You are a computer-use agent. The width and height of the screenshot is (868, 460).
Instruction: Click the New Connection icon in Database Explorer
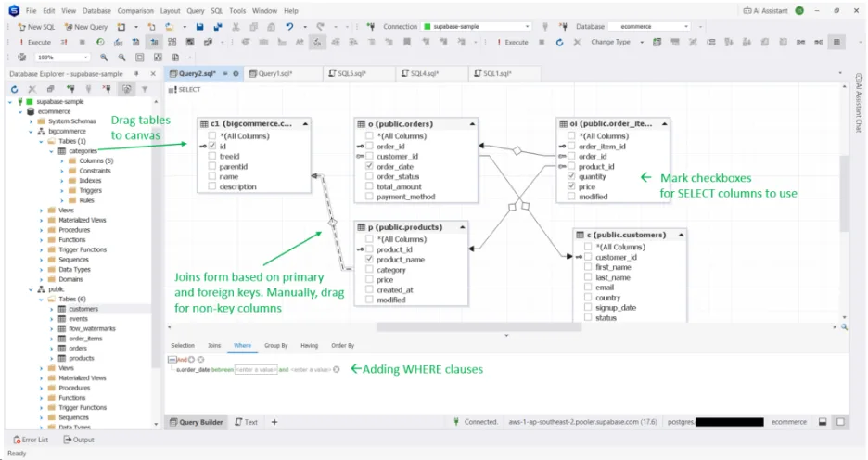tap(70, 89)
